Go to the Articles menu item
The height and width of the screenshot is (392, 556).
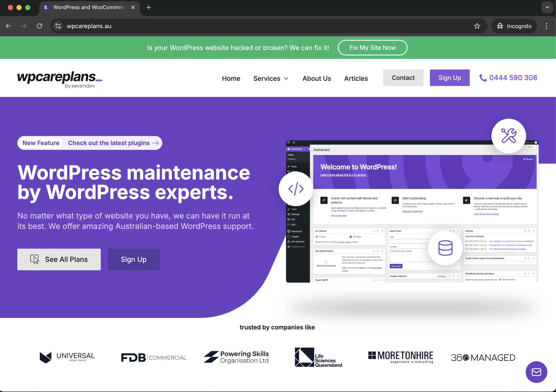[x=356, y=78]
